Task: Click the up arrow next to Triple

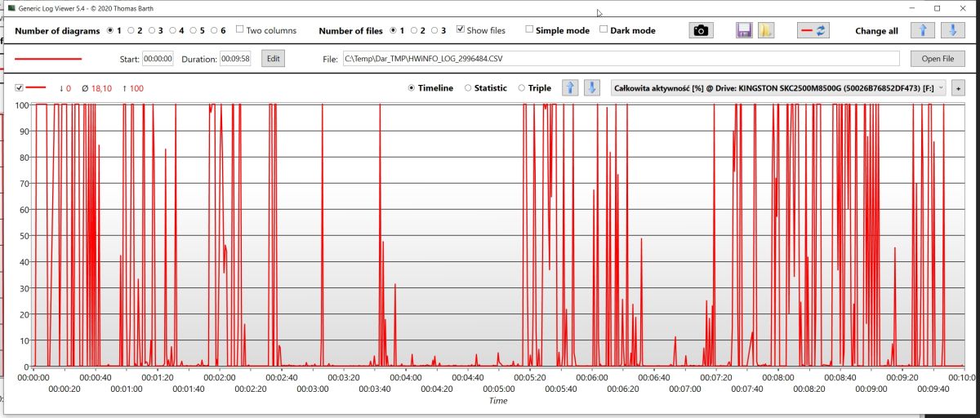Action: [x=570, y=87]
